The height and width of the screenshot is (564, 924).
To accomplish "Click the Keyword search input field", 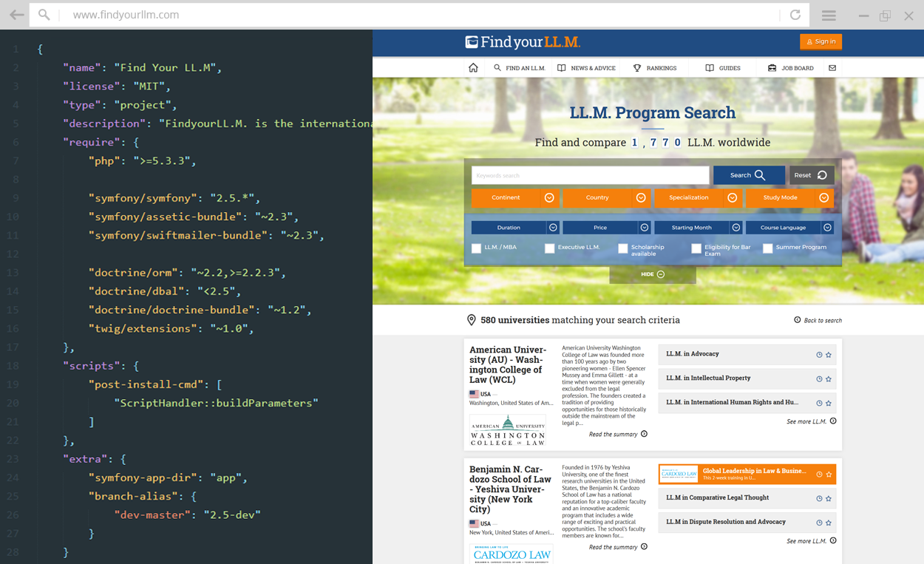I will point(591,175).
